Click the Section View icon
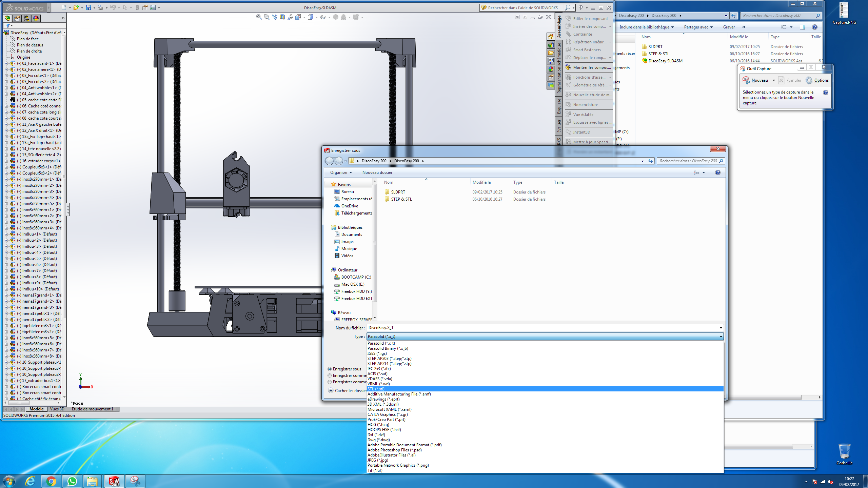The image size is (868, 488). pyautogui.click(x=282, y=17)
